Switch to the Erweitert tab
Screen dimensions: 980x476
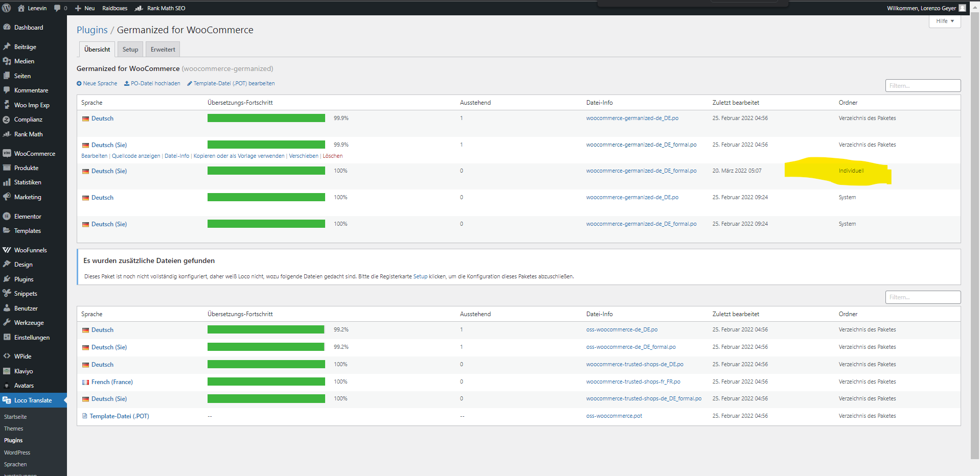(163, 50)
